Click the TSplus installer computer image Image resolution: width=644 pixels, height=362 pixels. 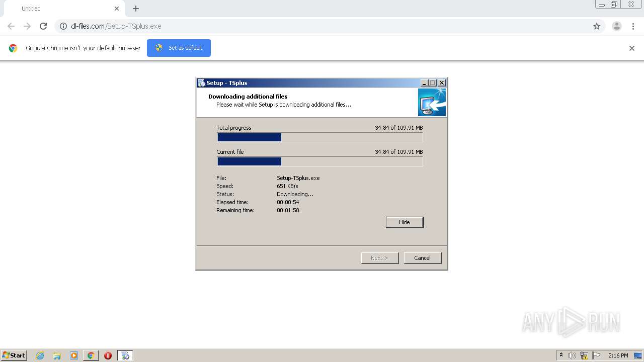[x=432, y=103]
